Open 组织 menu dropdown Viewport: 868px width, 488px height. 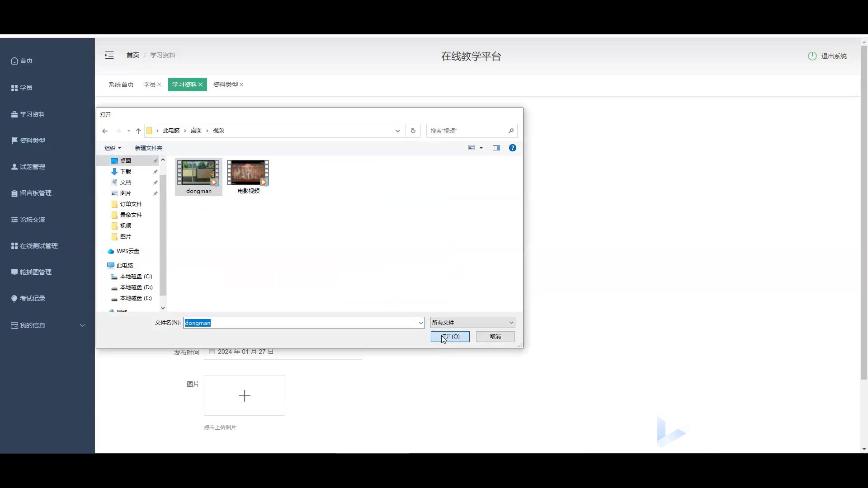tap(113, 148)
